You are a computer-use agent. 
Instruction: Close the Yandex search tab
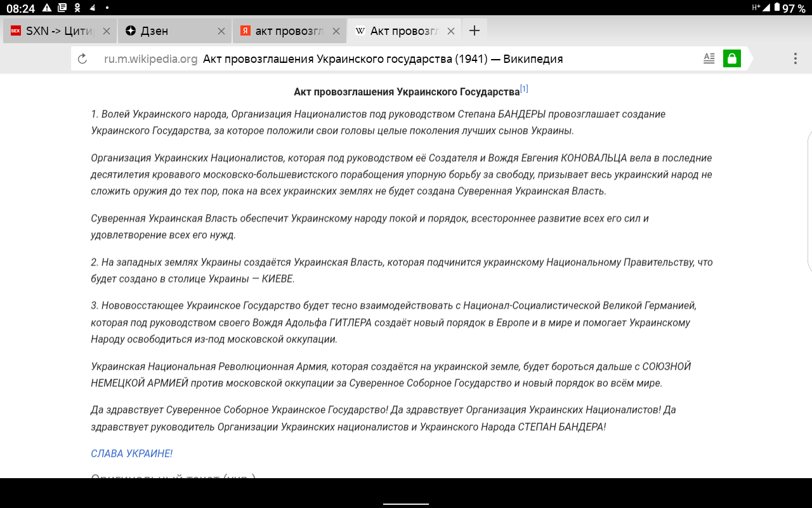click(x=336, y=31)
